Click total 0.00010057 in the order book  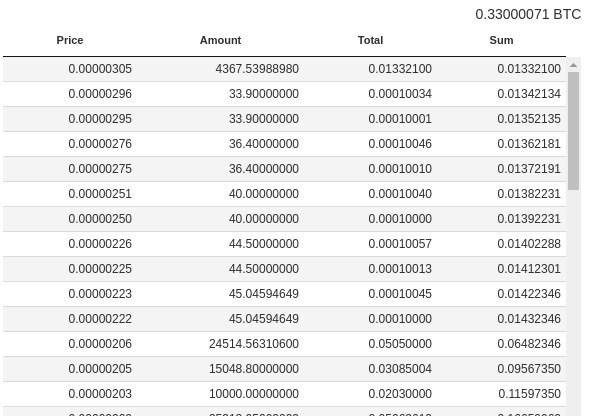click(x=400, y=244)
